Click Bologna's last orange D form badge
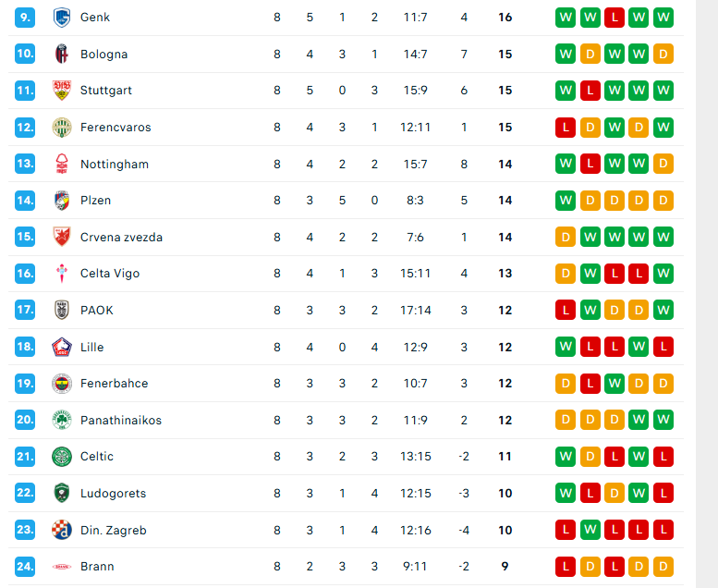 [663, 54]
